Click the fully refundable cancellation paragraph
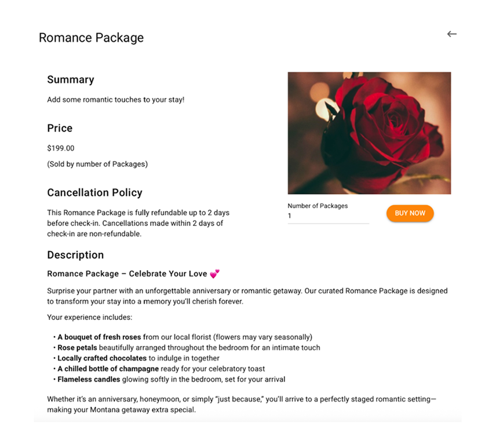The width and height of the screenshot is (496, 448). coord(138,223)
